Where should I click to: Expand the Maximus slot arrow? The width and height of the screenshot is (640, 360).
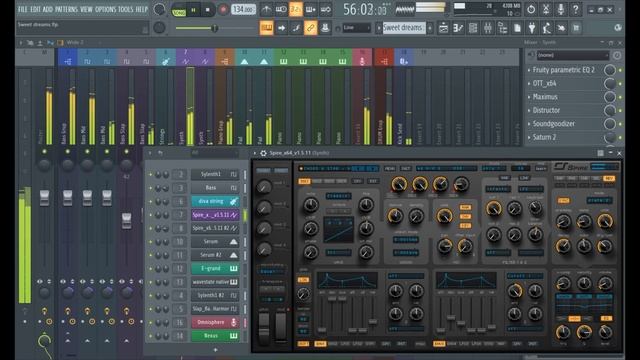[x=529, y=97]
